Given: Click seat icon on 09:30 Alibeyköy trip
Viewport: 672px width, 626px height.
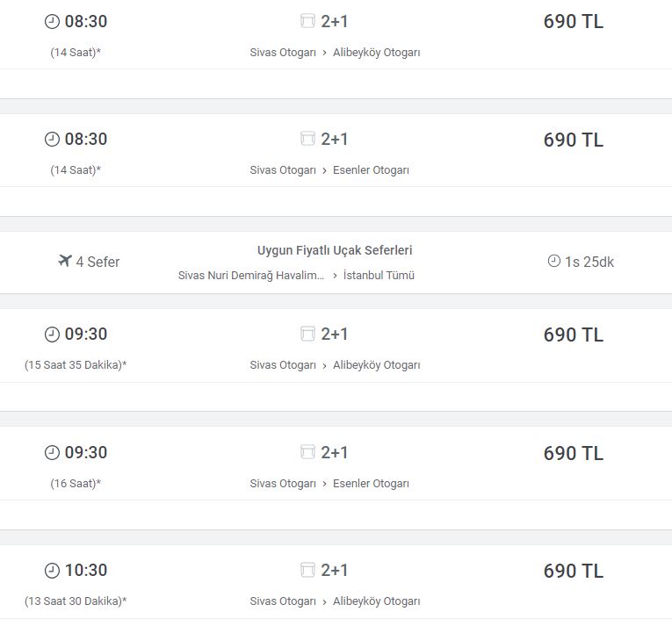Looking at the screenshot, I should point(307,334).
